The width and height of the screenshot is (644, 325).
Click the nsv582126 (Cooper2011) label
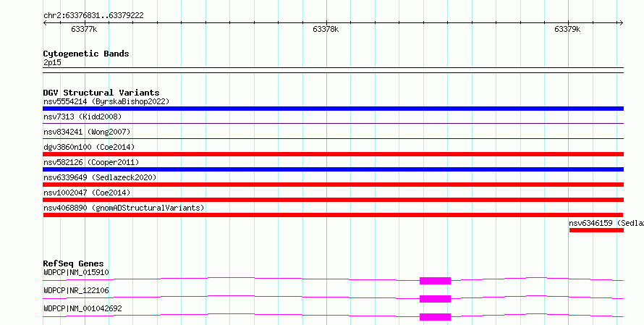(x=91, y=162)
